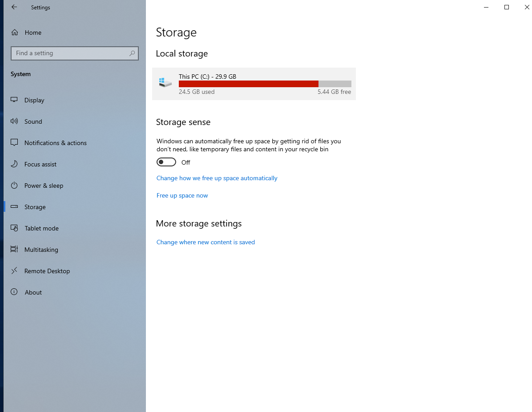Image resolution: width=532 pixels, height=412 pixels.
Task: Open Change where new content is saved
Action: tap(206, 242)
